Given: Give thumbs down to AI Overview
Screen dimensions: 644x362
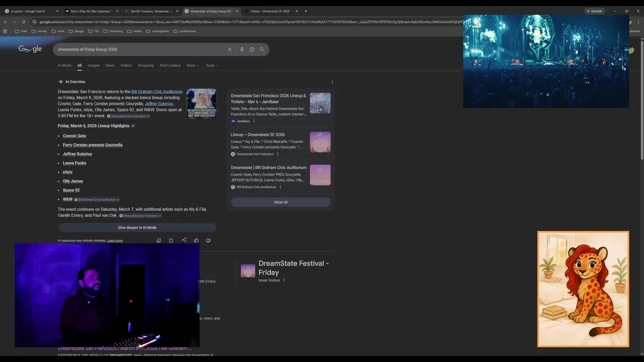Looking at the screenshot, I should pos(208,240).
